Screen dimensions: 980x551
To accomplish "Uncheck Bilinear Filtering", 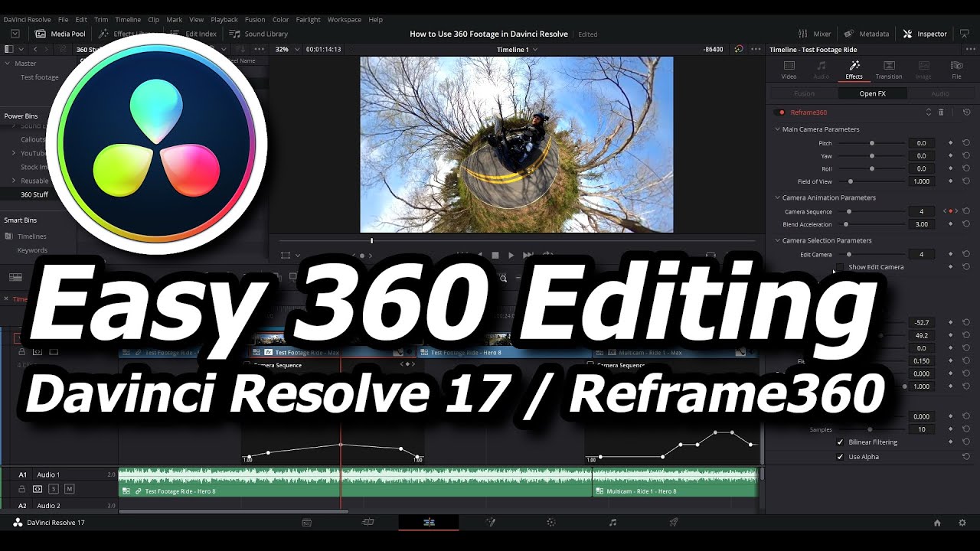I will point(840,442).
